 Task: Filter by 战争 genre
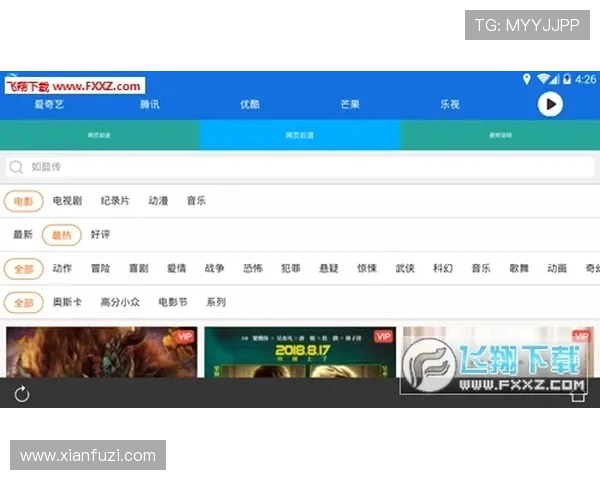(215, 268)
